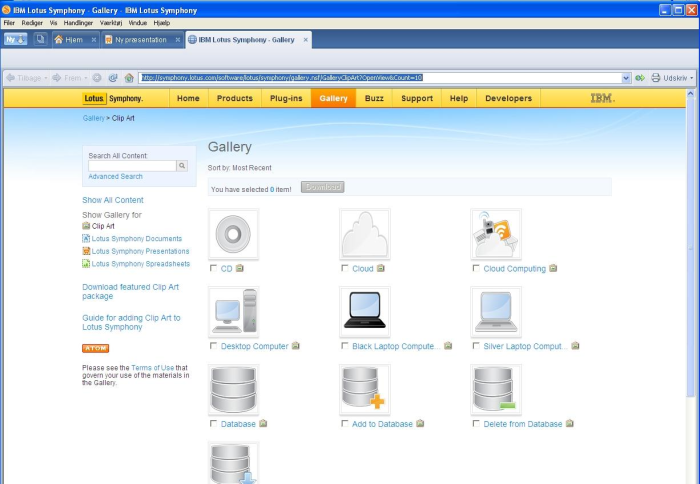Check the Database item checkbox
This screenshot has height=484, width=700.
pyautogui.click(x=213, y=423)
